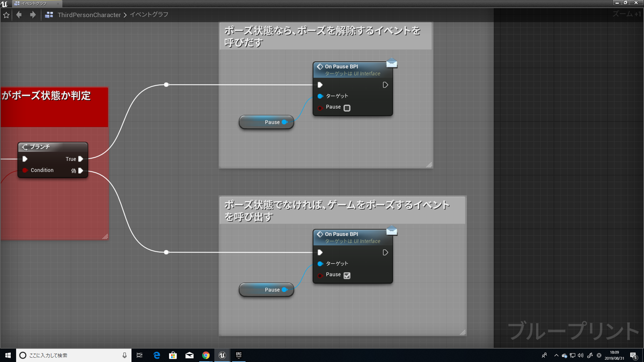Open Task View from the taskbar
The height and width of the screenshot is (362, 644).
coord(140,355)
